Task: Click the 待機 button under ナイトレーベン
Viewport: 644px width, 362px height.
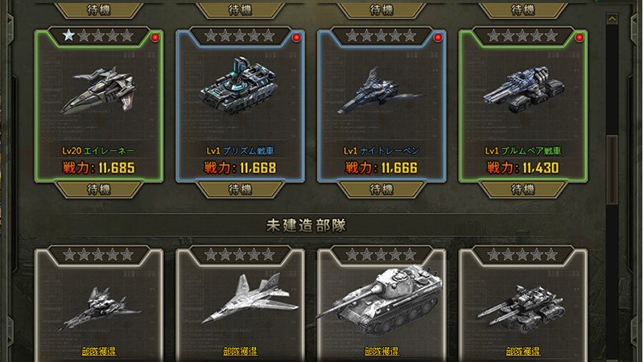Action: 382,190
